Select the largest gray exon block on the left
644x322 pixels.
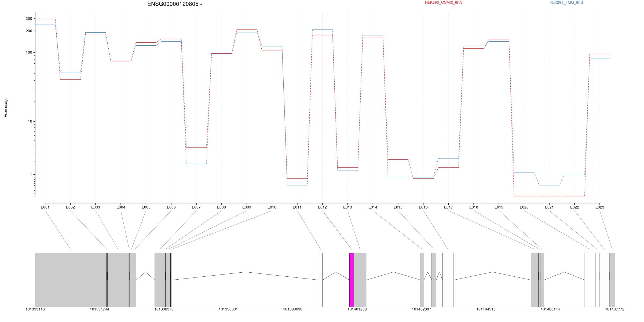tap(71, 280)
